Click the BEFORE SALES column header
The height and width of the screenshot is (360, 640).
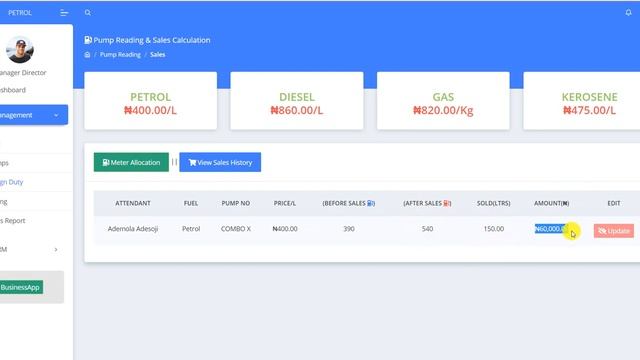pyautogui.click(x=349, y=203)
